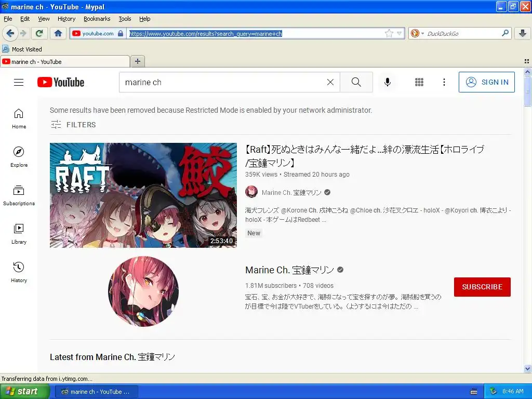Open the Raft video title link

[365, 156]
